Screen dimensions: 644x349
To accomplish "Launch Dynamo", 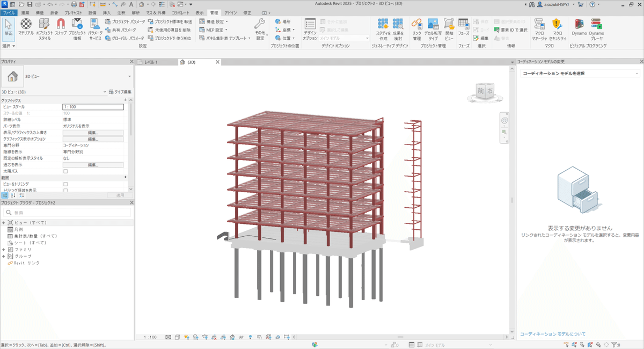I will [579, 27].
